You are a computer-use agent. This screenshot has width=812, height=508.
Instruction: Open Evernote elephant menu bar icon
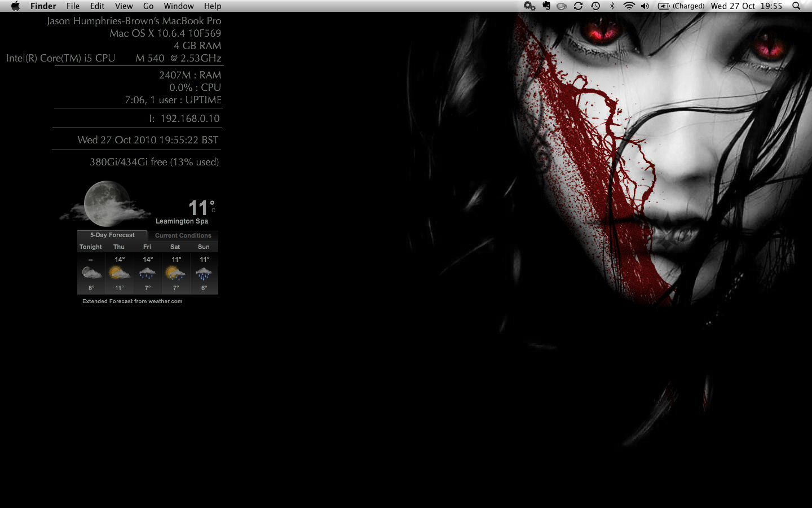(546, 6)
